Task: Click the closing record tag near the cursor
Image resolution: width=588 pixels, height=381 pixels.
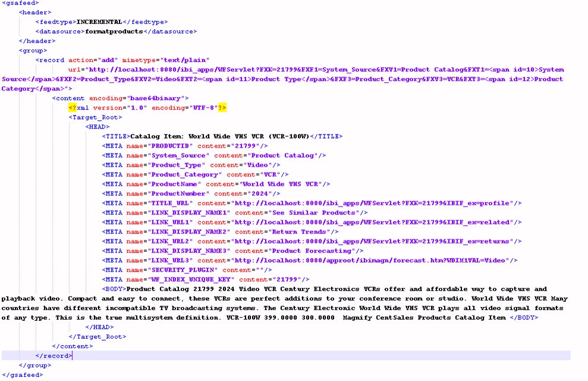Action: [54, 355]
